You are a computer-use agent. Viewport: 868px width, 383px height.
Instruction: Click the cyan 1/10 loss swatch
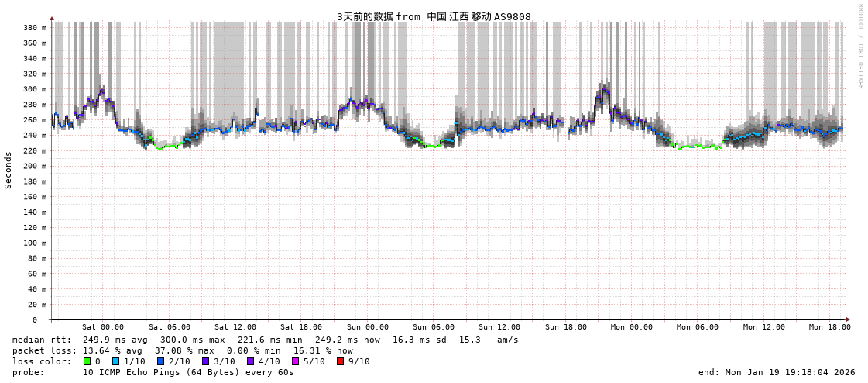click(116, 361)
